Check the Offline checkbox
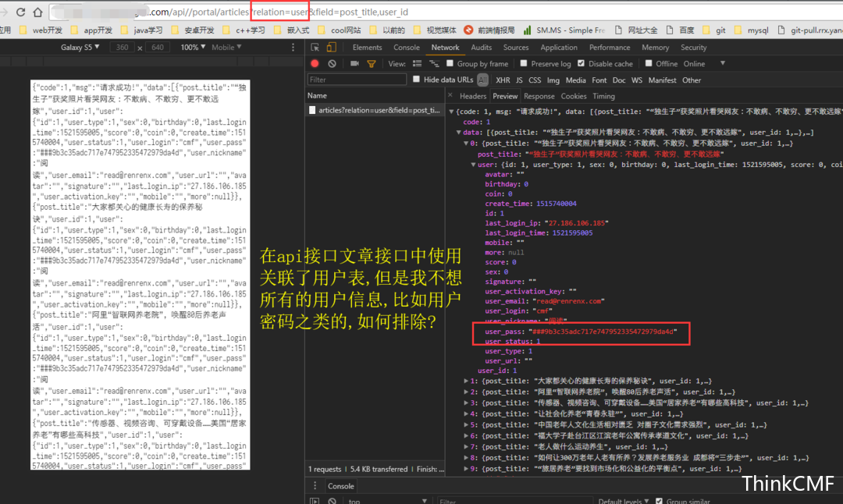 point(649,63)
